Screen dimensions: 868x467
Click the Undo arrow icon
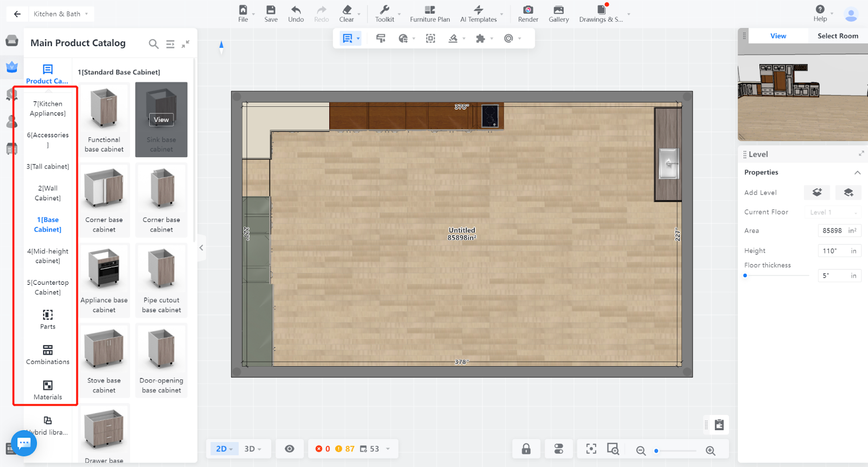click(296, 10)
